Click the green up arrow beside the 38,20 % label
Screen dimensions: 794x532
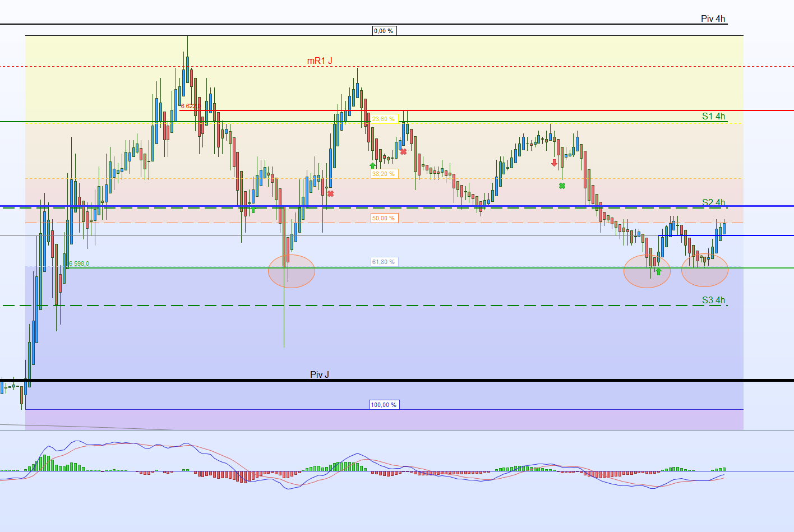pos(372,165)
